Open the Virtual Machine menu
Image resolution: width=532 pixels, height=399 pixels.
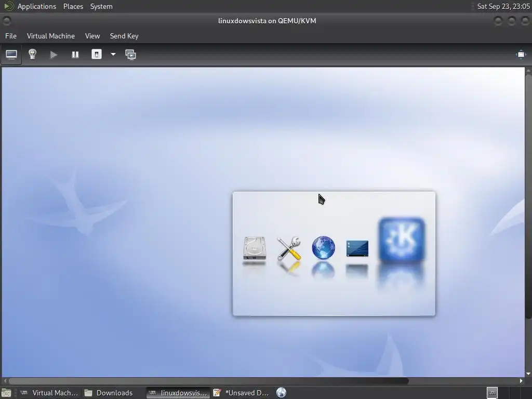tap(51, 36)
